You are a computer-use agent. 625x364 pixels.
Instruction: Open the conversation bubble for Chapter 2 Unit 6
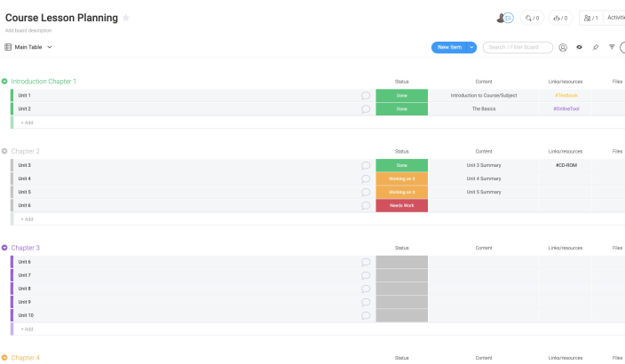coord(366,205)
